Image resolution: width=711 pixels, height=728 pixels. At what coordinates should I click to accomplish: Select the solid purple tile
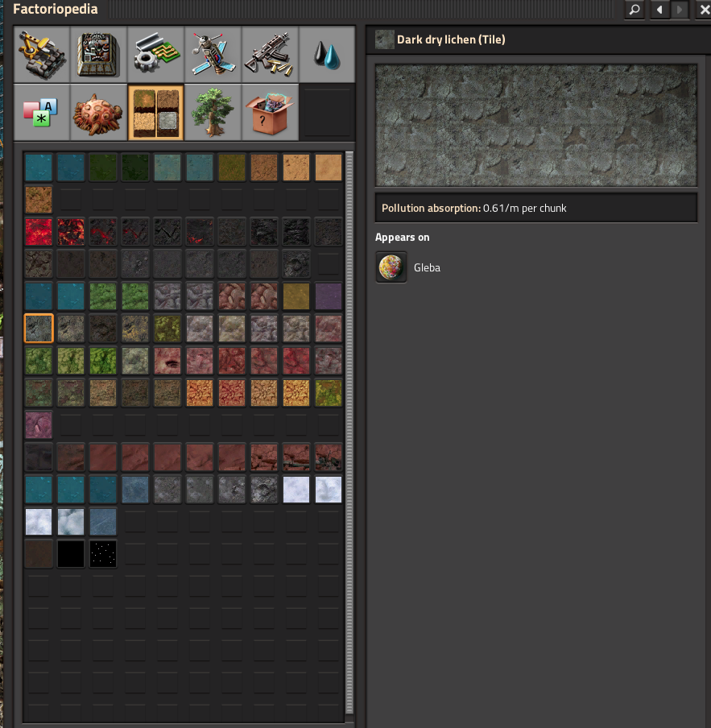[x=328, y=296]
